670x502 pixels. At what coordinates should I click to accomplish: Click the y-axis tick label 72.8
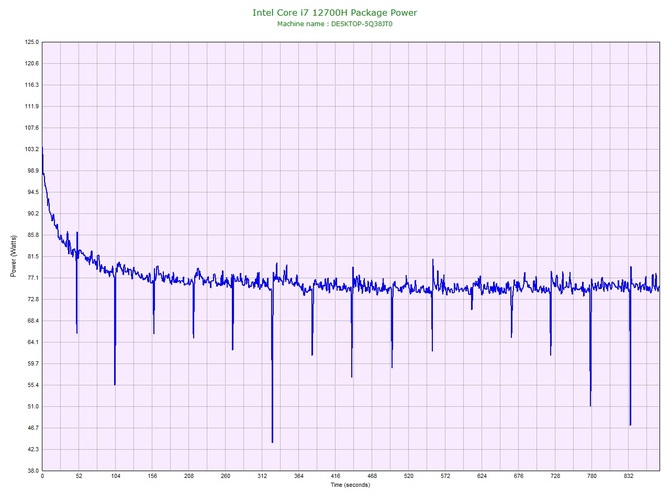[x=34, y=299]
